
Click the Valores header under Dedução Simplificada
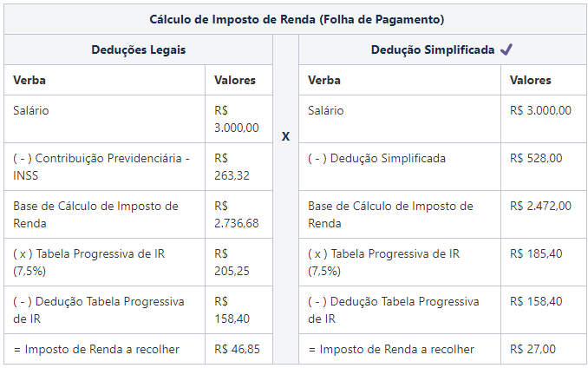click(x=530, y=81)
